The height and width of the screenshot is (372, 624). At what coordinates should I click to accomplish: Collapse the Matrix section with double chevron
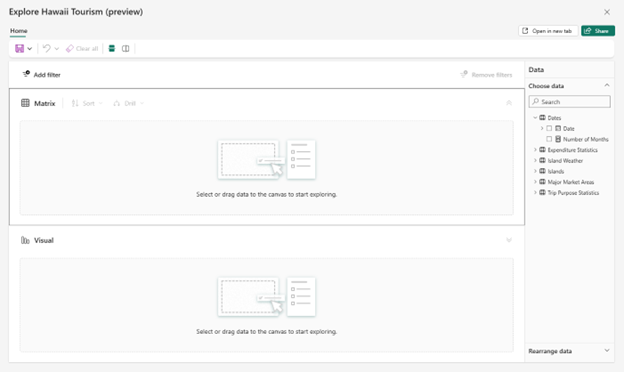click(509, 103)
